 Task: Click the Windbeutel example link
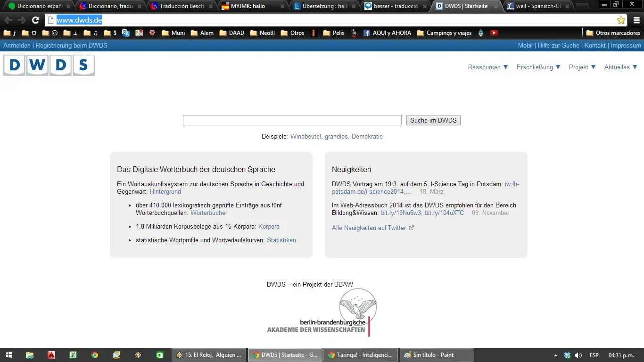coord(306,136)
